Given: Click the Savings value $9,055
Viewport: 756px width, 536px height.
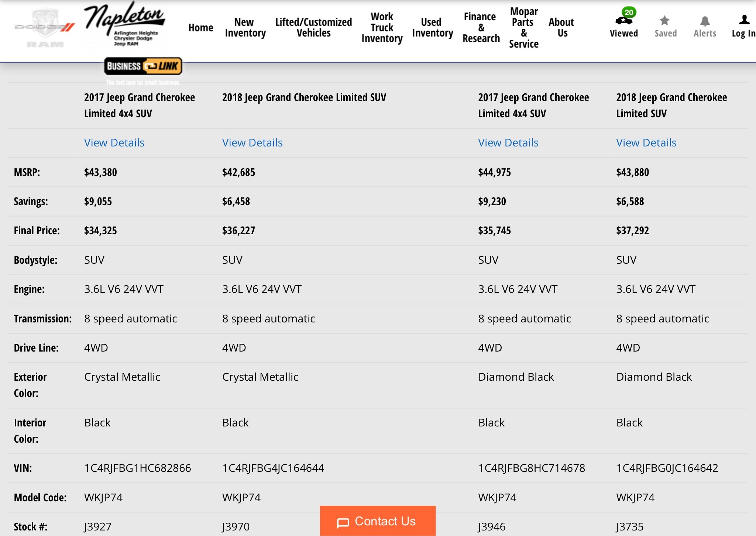Looking at the screenshot, I should coord(98,201).
